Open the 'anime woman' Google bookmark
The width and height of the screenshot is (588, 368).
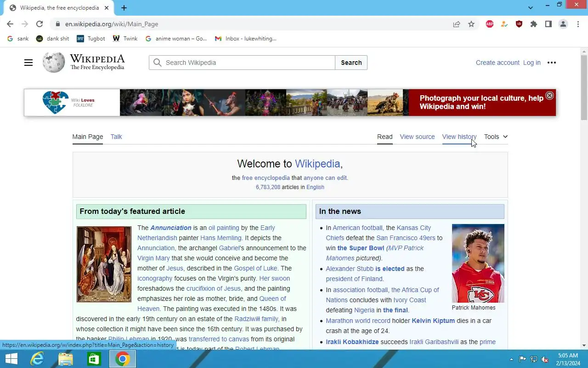coord(176,39)
